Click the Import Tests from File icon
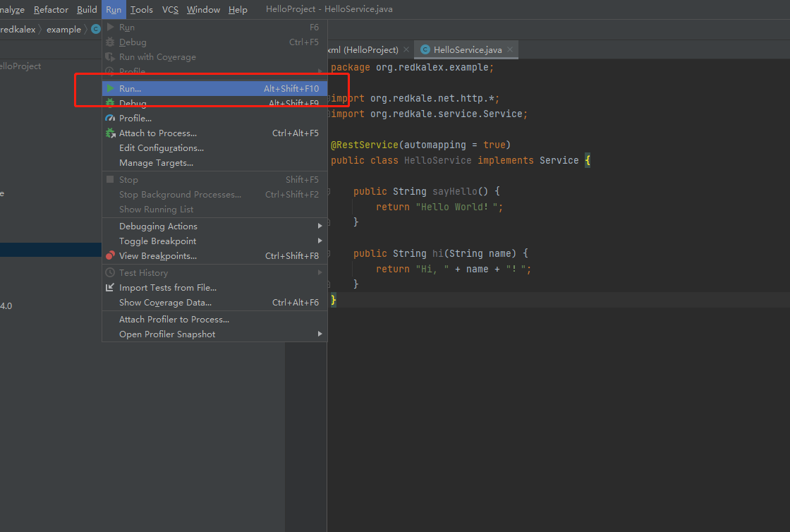Image resolution: width=790 pixels, height=532 pixels. [x=110, y=288]
